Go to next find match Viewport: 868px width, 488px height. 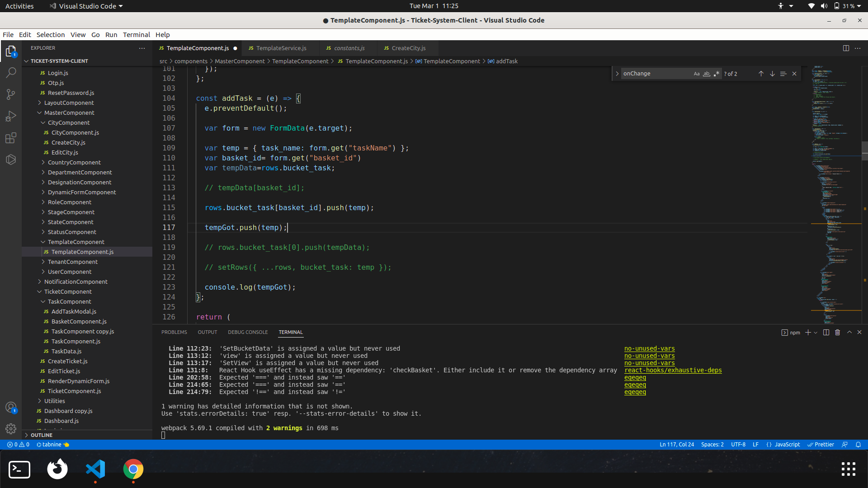pos(772,74)
